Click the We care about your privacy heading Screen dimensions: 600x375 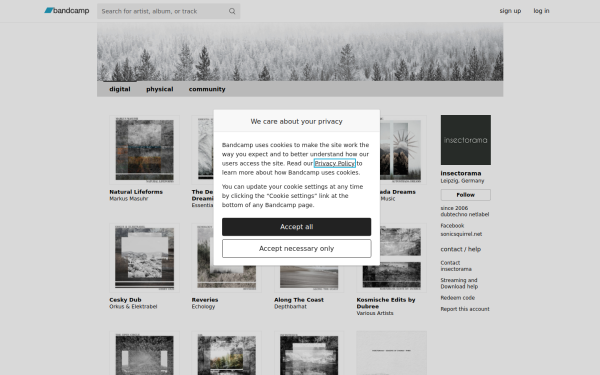[296, 121]
